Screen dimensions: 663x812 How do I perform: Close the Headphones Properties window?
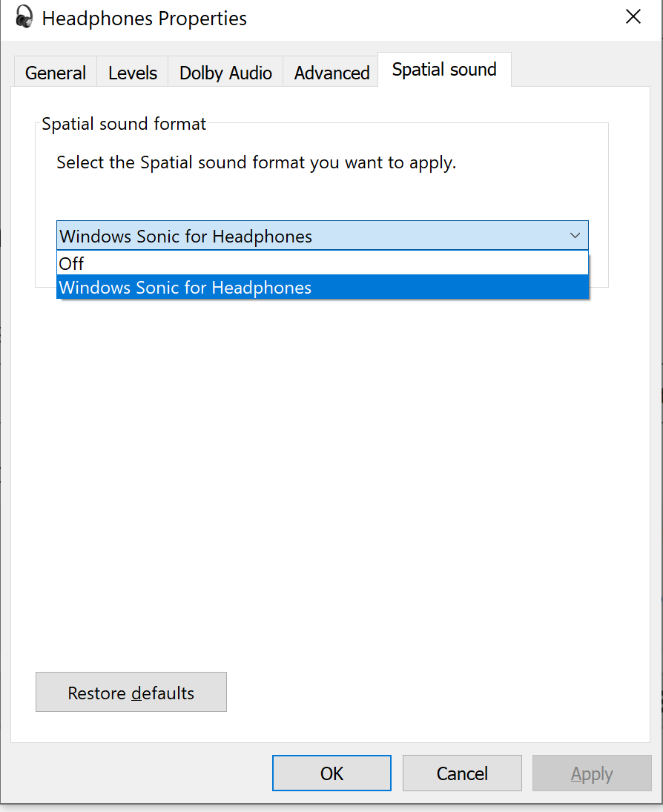[633, 17]
